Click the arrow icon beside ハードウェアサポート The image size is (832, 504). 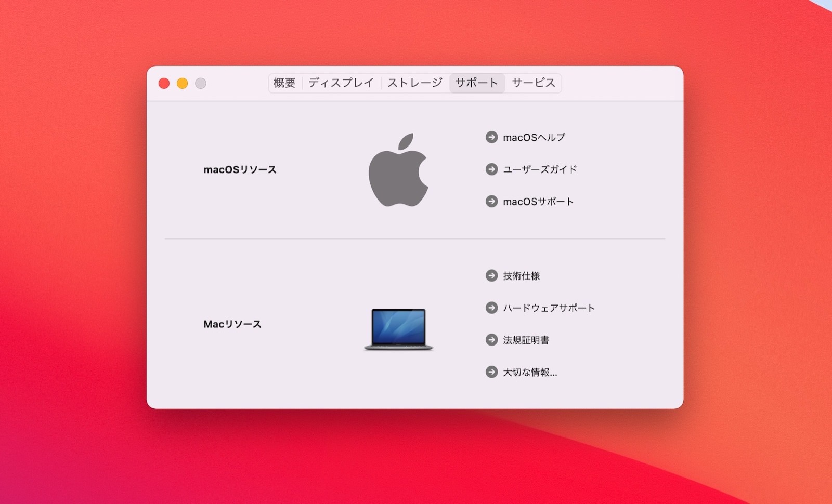(491, 308)
